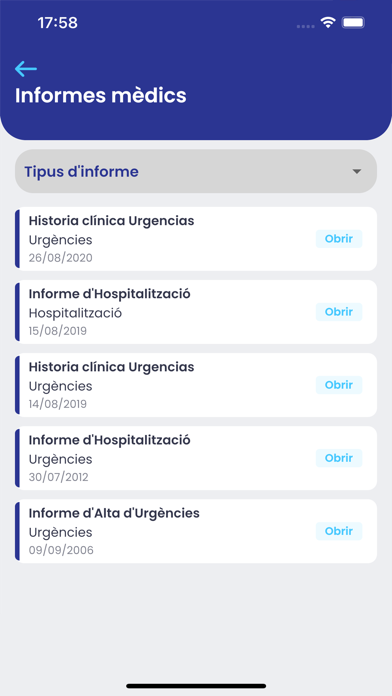Select the Informe d'Alta d'Urgències card title
The image size is (392, 696).
click(114, 513)
